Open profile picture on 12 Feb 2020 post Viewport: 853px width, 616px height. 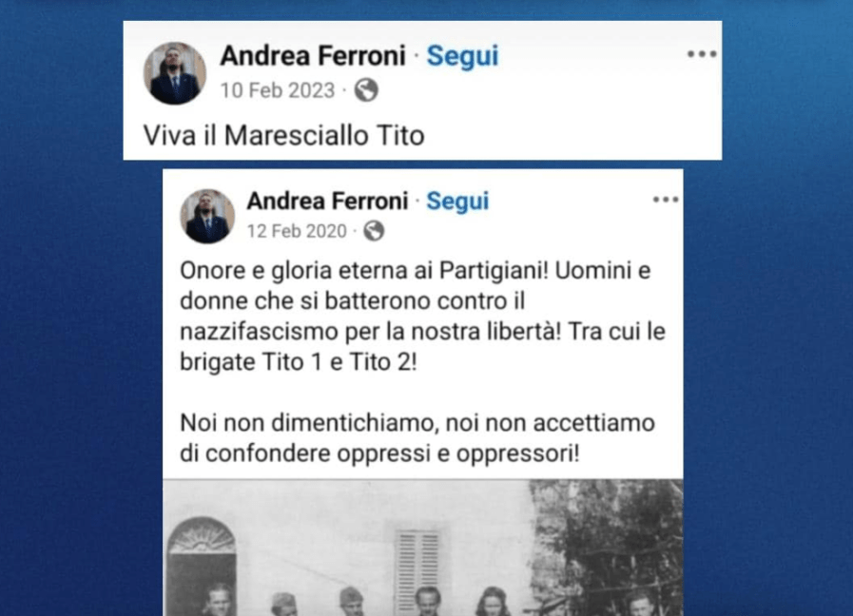[207, 216]
